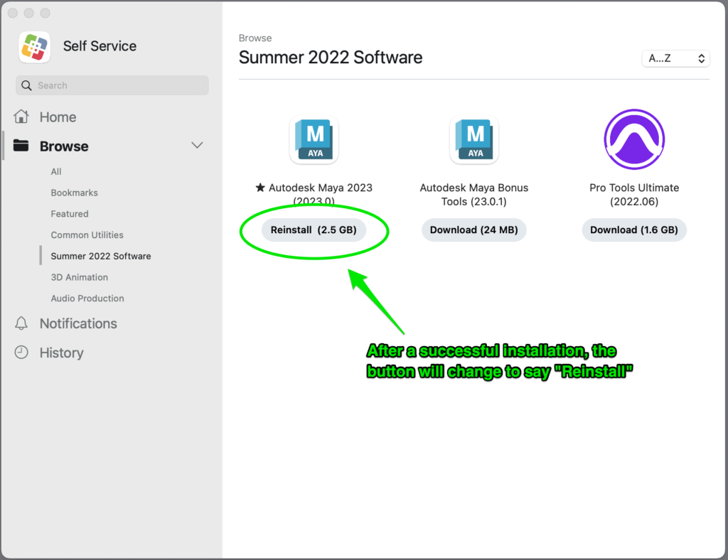Open the A...Z sort order dropdown
This screenshot has height=560, width=728.
[x=675, y=58]
